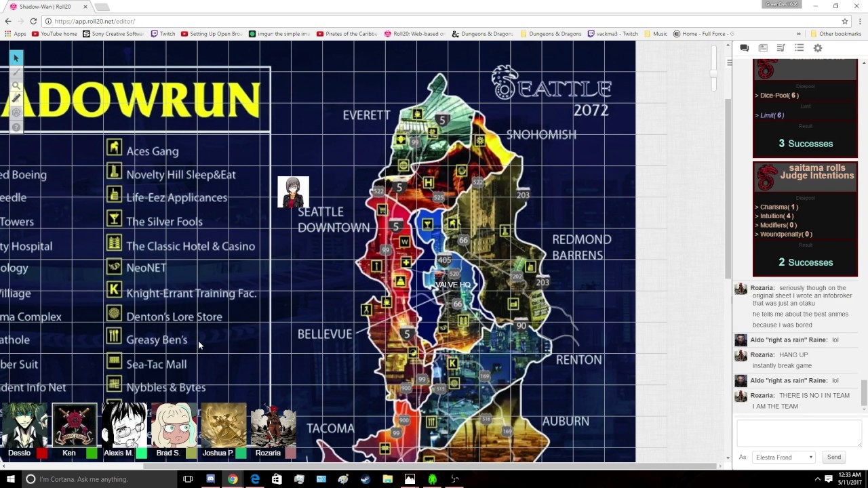Choose the Select and Pan arrow tool

pos(16,58)
